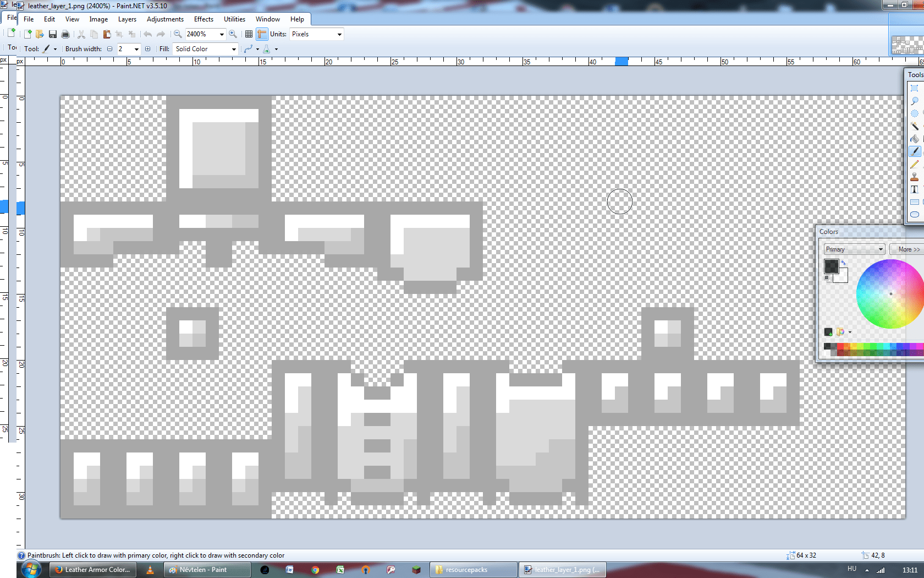Viewport: 924px width, 578px height.
Task: Open the View menu
Action: [72, 19]
